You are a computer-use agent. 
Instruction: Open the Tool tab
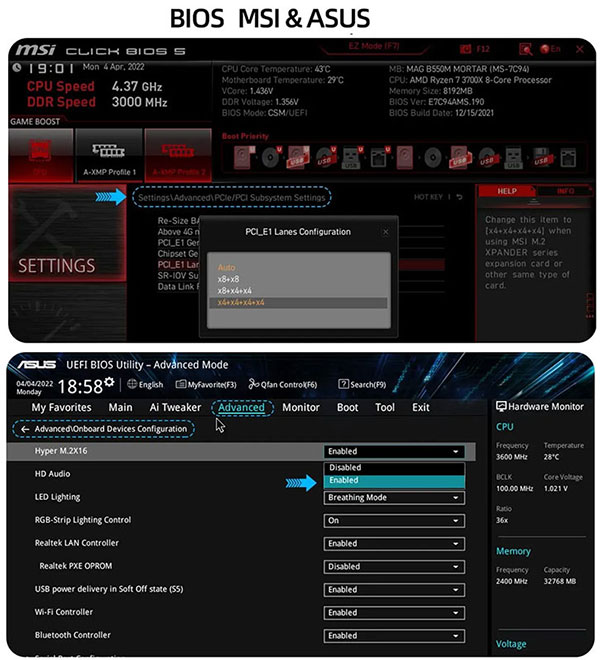[385, 407]
